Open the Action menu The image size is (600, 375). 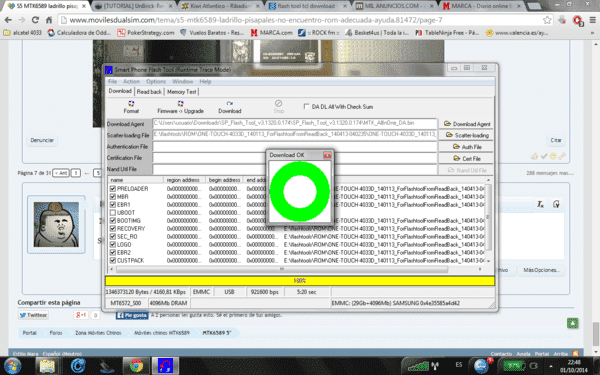pyautogui.click(x=131, y=82)
